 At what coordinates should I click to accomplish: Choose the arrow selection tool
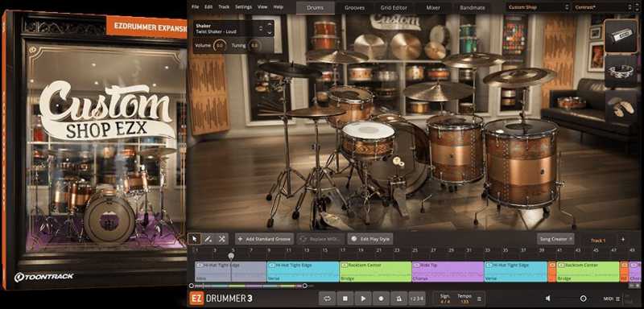[195, 239]
